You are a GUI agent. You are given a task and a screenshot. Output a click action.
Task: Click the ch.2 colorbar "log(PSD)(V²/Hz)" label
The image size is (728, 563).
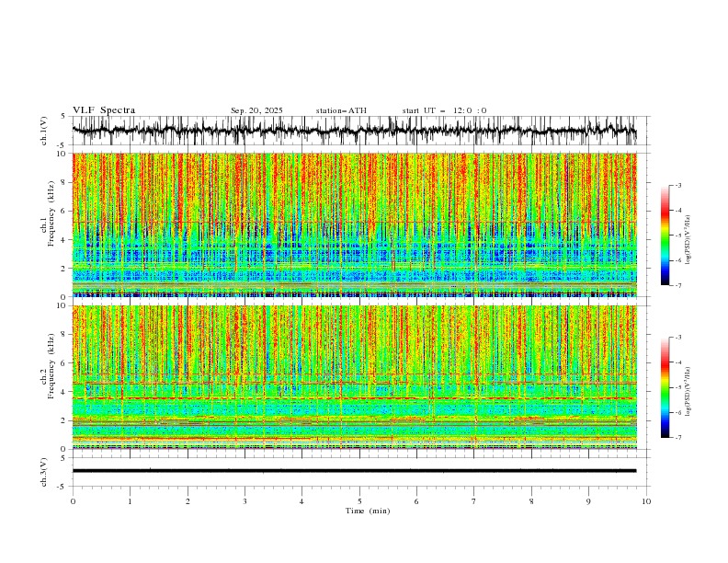[688, 392]
